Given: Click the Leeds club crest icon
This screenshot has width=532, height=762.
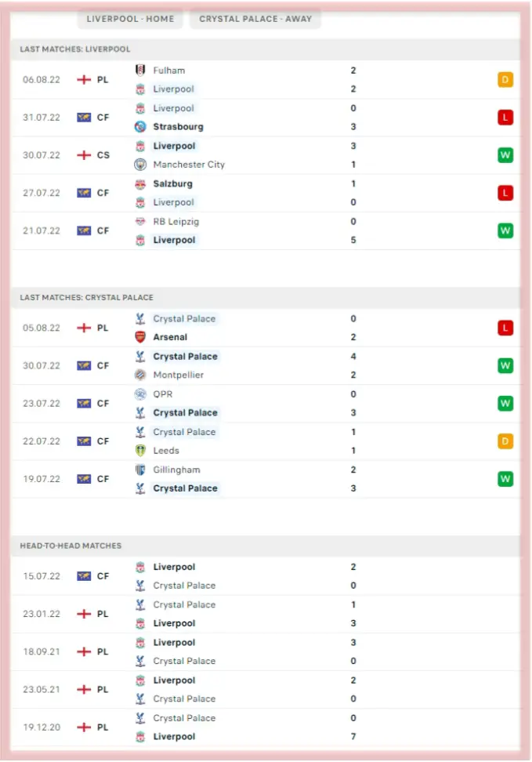Looking at the screenshot, I should point(140,451).
